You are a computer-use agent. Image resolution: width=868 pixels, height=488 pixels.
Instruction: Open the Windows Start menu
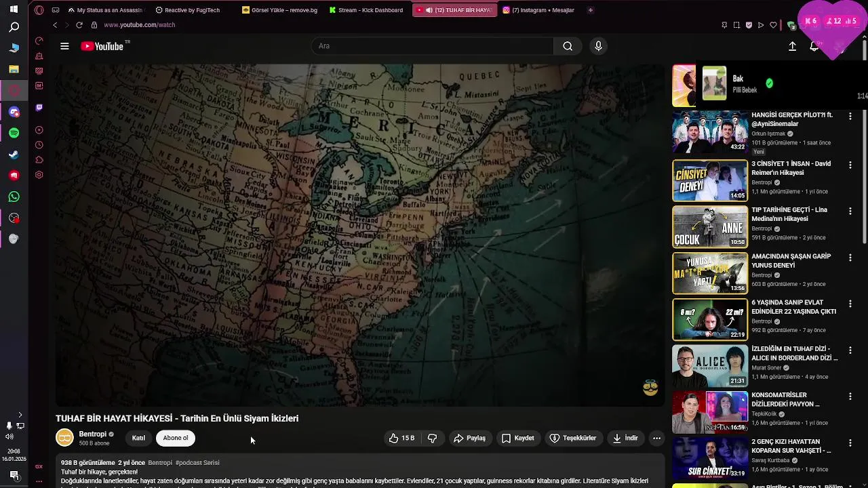point(14,9)
